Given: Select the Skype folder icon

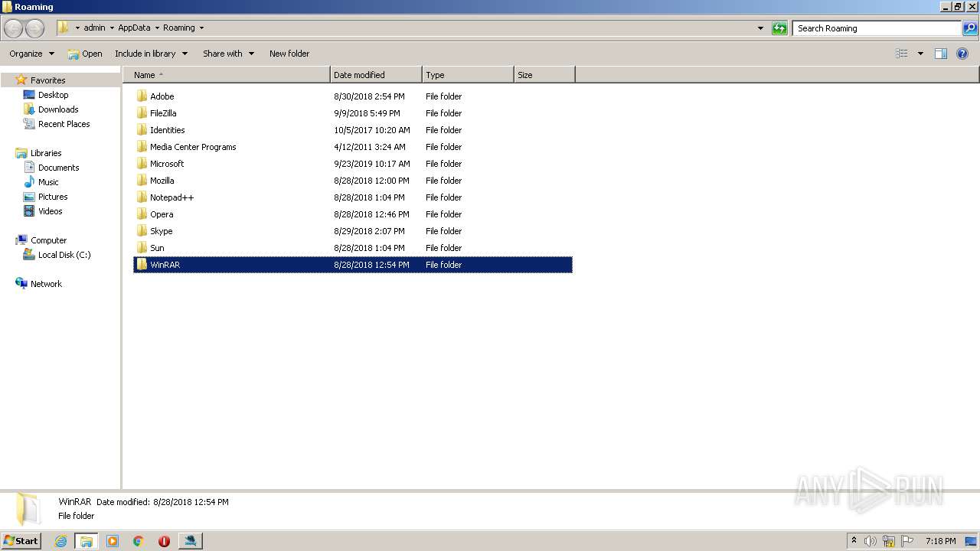Looking at the screenshot, I should pyautogui.click(x=142, y=231).
